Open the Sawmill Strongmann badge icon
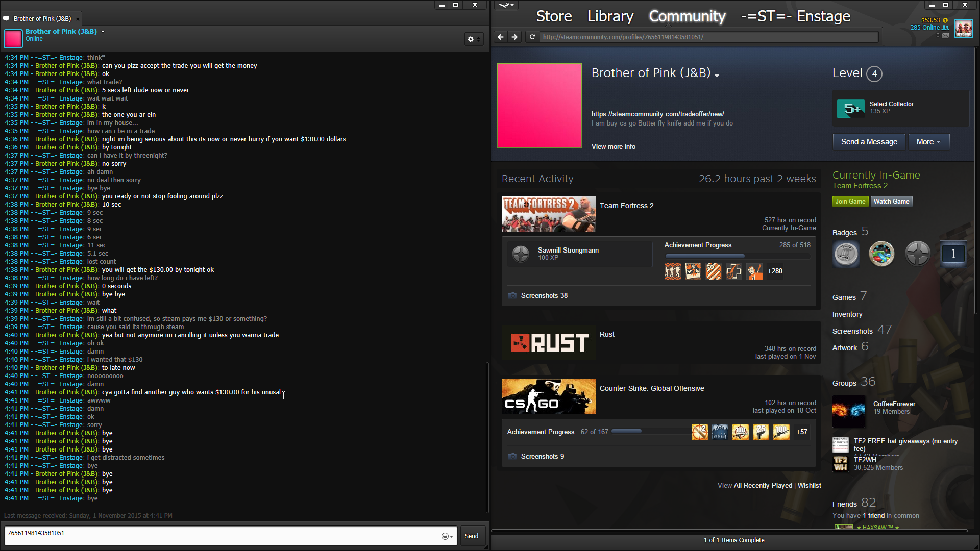 [x=521, y=254]
